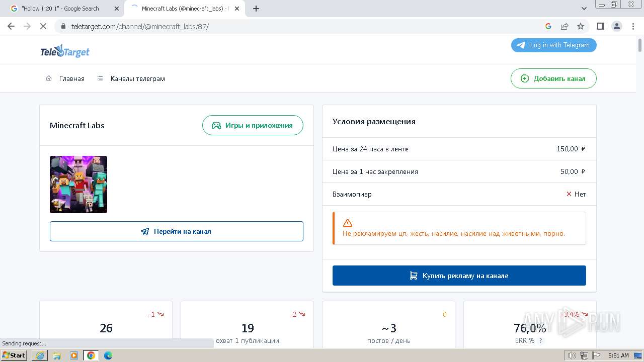The width and height of the screenshot is (644, 362).
Task: Click the 50,00 ₽ pin price value
Action: pyautogui.click(x=573, y=171)
